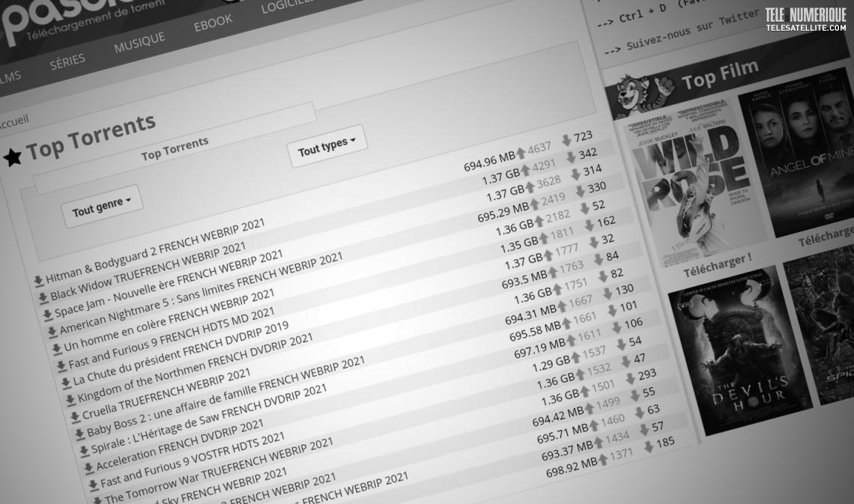Click download icon beside Un homme en colère

click(x=56, y=348)
